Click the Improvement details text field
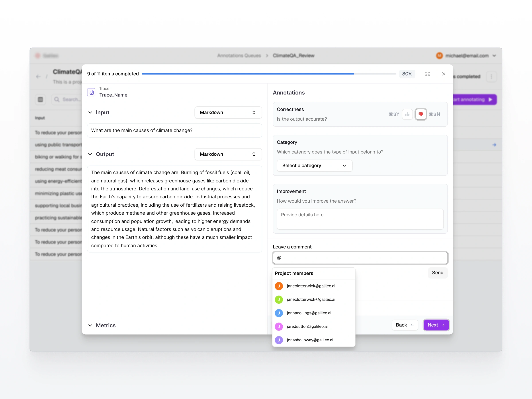This screenshot has width=532, height=399. [x=360, y=219]
